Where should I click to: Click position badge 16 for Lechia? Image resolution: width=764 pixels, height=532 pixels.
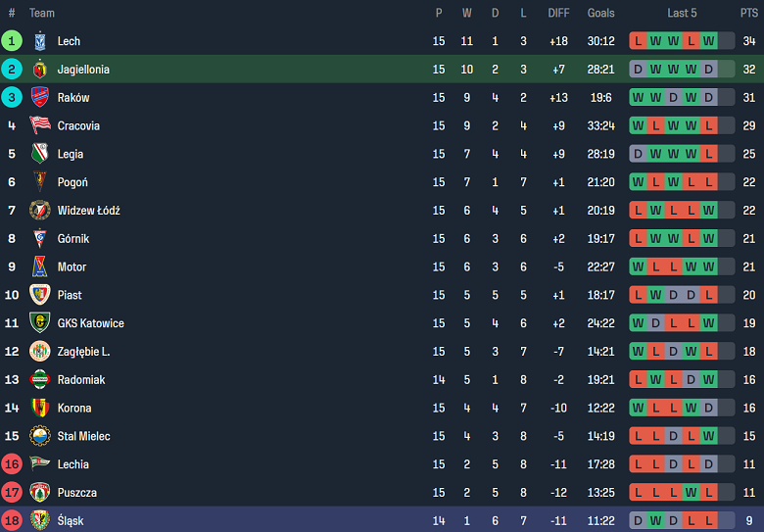point(12,464)
